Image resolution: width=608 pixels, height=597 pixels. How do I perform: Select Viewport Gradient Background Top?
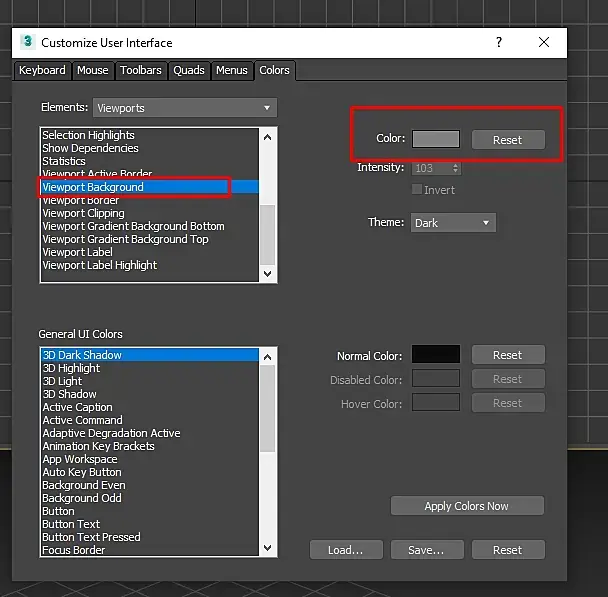click(x=150, y=239)
